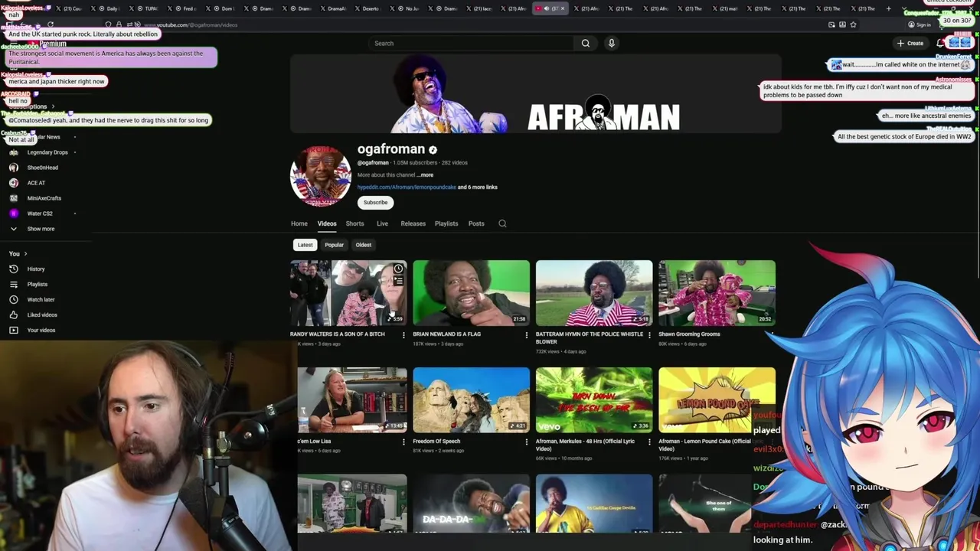The image size is (980, 551).
Task: Open the MiniAxeCrafts subscription channel
Action: pos(44,198)
